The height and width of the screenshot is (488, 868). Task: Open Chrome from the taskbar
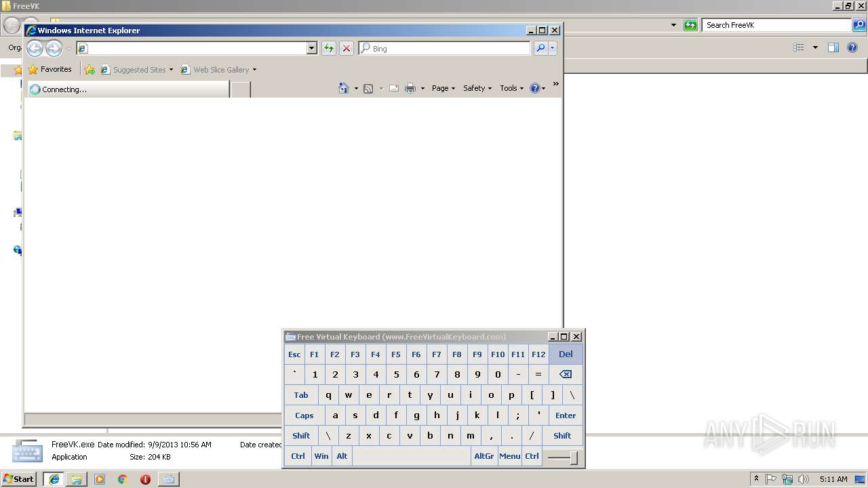pyautogui.click(x=122, y=479)
